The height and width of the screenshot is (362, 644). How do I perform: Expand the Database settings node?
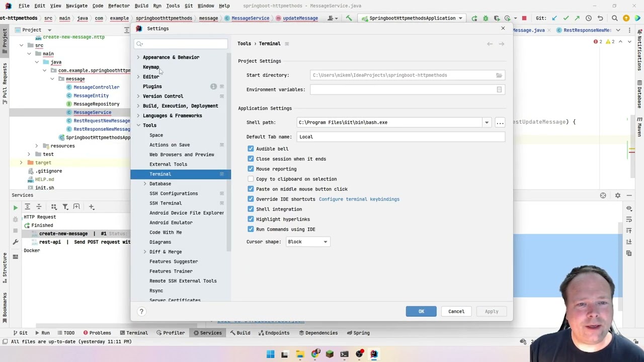[x=145, y=184]
